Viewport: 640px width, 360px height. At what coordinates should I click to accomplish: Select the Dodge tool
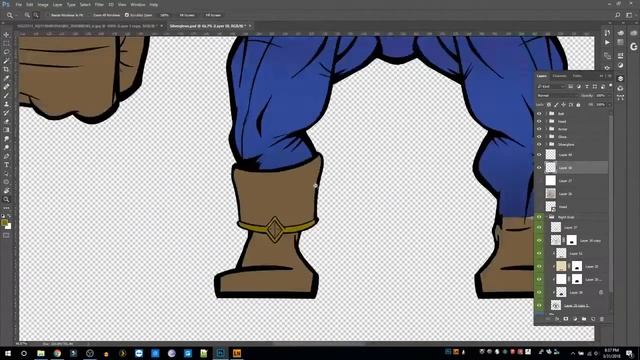pyautogui.click(x=6, y=147)
